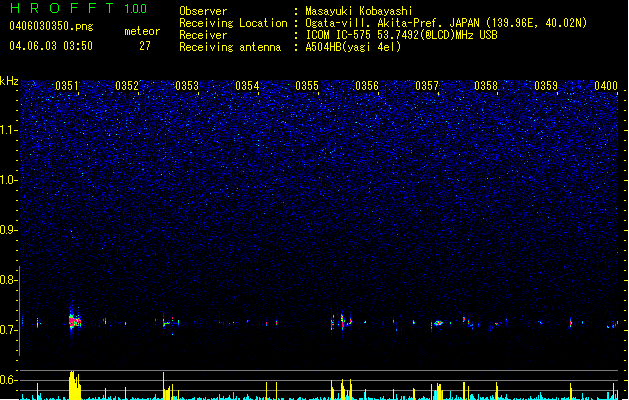Click the 0354 time axis marker

247,86
